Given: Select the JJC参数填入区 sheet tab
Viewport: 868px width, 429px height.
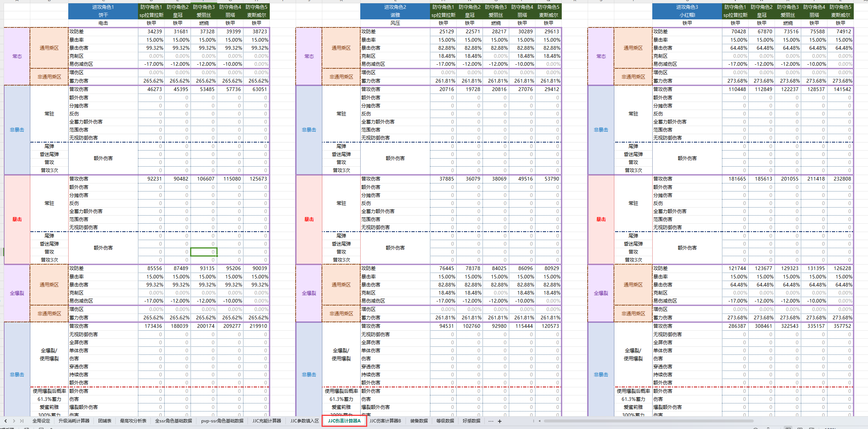Looking at the screenshot, I should pos(305,421).
